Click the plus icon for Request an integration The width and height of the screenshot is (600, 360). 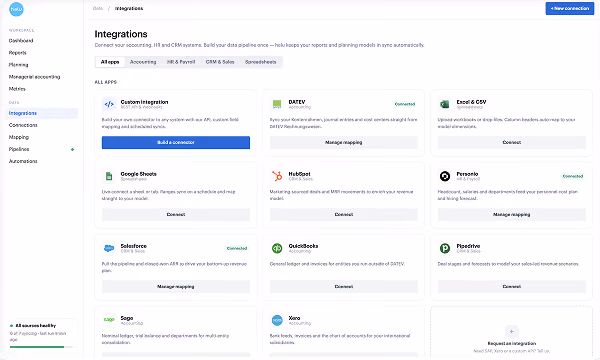pos(512,331)
